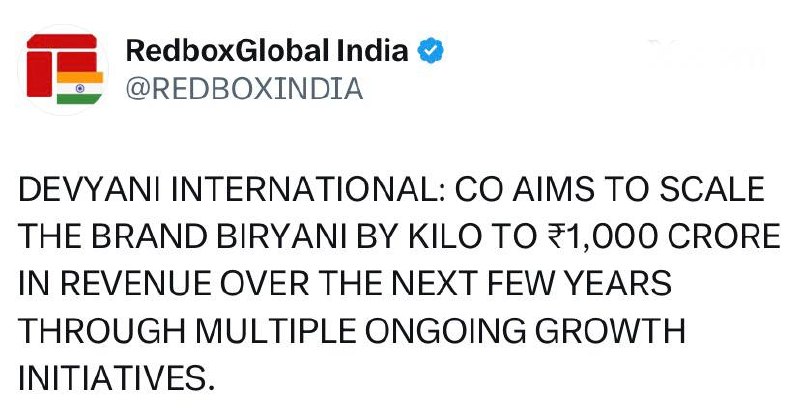
Task: Click the phrase BIRYANI BY KILO
Action: coord(348,236)
